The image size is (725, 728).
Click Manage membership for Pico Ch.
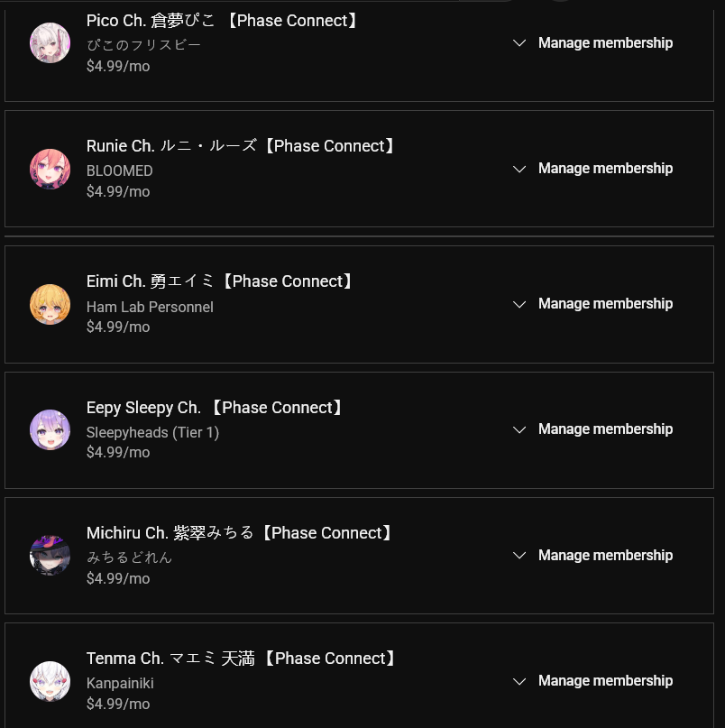click(x=605, y=43)
